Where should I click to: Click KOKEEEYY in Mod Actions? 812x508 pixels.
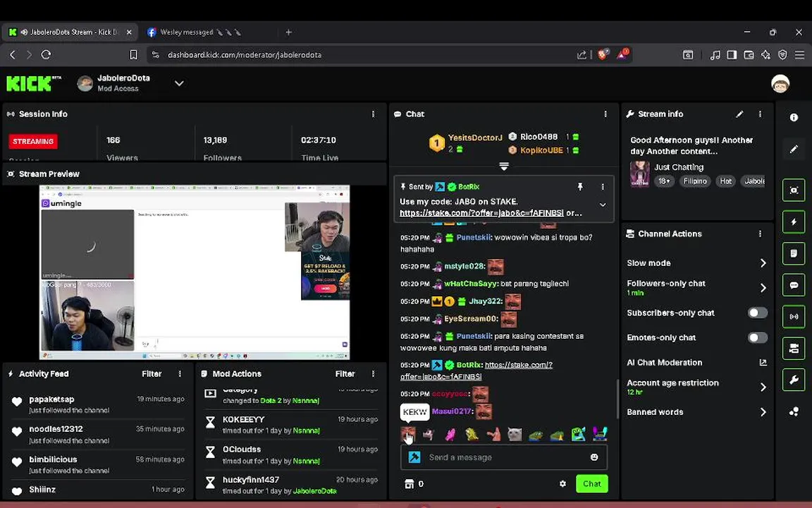coord(243,419)
